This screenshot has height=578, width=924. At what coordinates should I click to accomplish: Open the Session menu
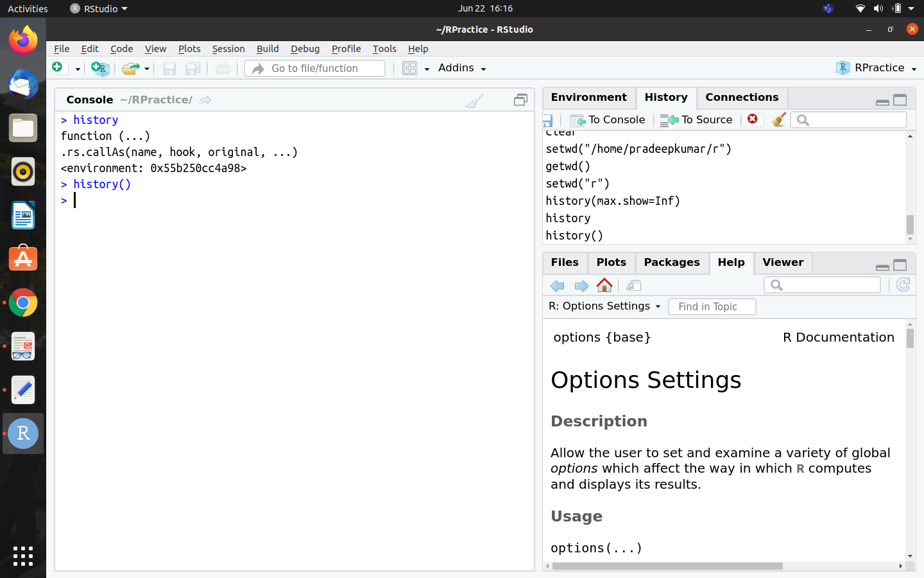point(228,49)
